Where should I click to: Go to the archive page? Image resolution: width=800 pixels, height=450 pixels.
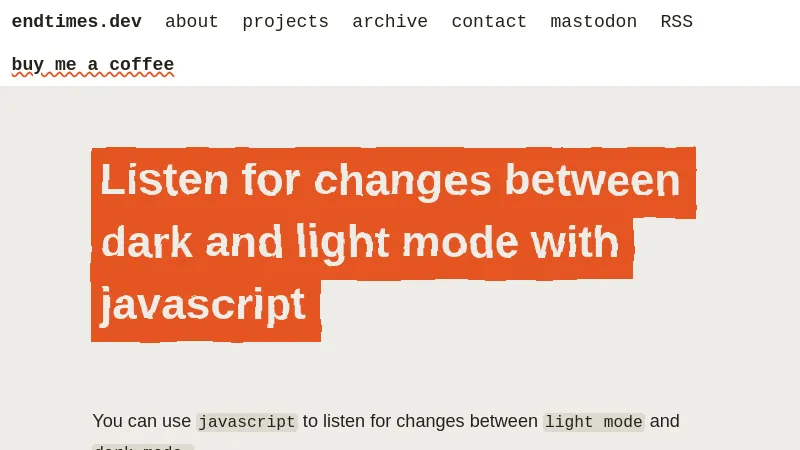[x=389, y=22]
